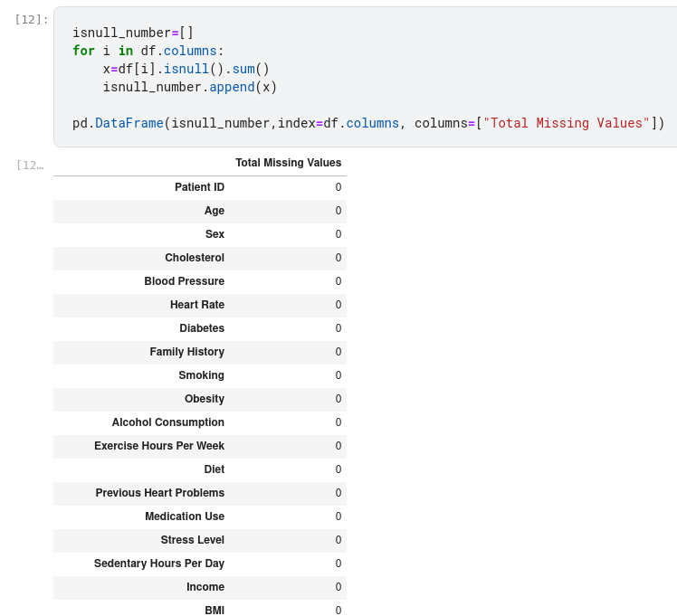This screenshot has width=677, height=616.
Task: Select the 'Patient ID' row label
Action: pos(199,187)
